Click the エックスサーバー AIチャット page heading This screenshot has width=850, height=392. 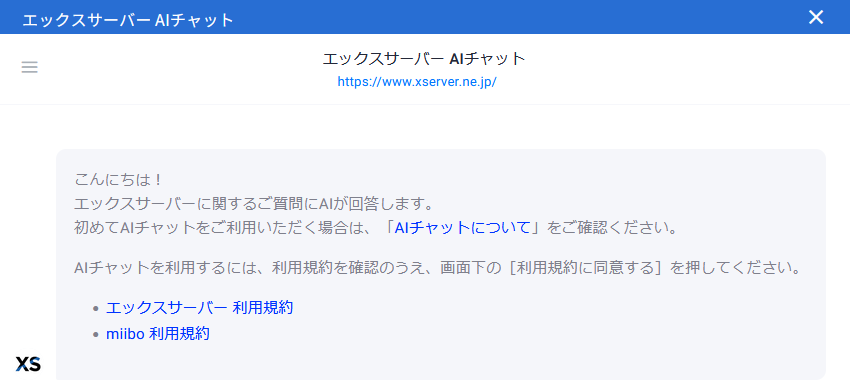point(424,59)
